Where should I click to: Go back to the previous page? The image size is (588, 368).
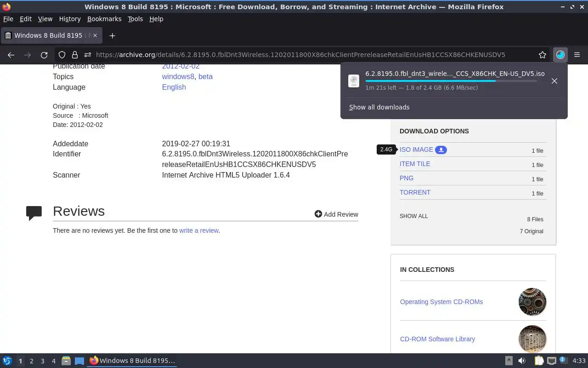11,55
